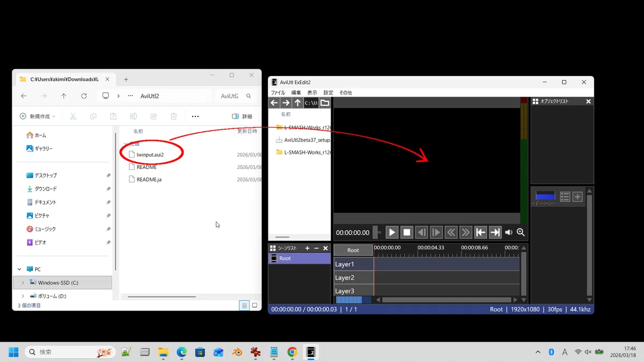Expand the breadcrumb ellipsis in Explorer address bar
644x362 pixels.
130,96
